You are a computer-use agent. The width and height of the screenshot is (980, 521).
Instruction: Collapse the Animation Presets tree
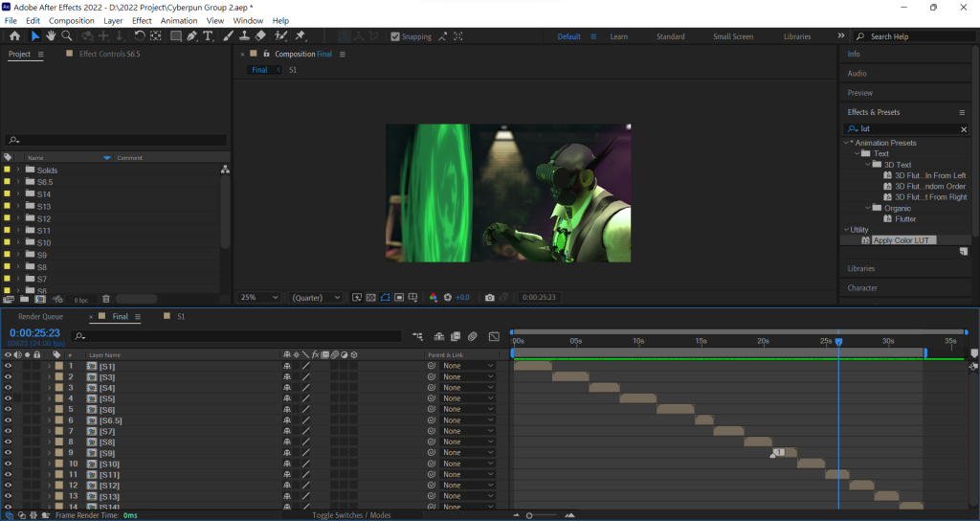(x=846, y=143)
